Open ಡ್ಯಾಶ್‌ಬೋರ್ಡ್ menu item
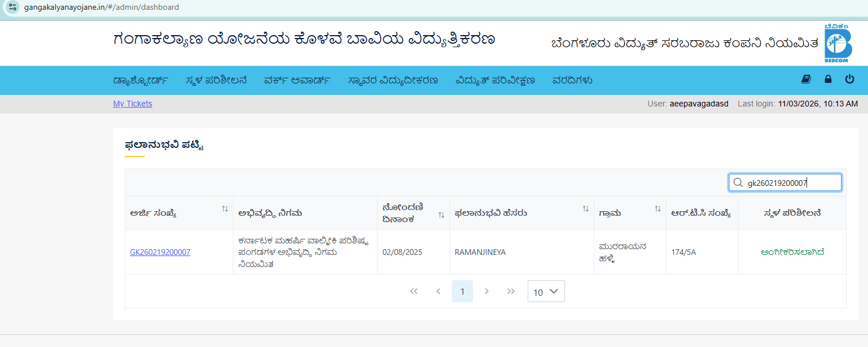The image size is (868, 347). [141, 81]
